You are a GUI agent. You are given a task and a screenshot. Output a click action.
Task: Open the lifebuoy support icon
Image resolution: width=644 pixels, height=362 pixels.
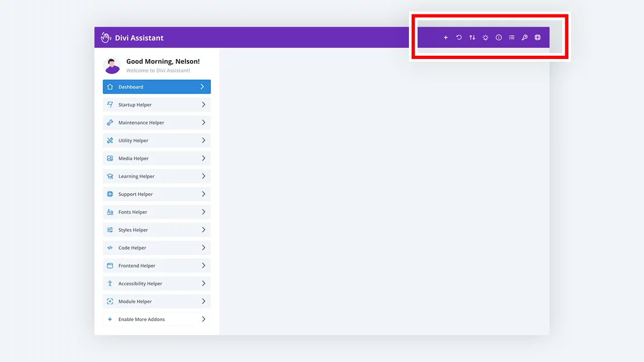tap(538, 38)
